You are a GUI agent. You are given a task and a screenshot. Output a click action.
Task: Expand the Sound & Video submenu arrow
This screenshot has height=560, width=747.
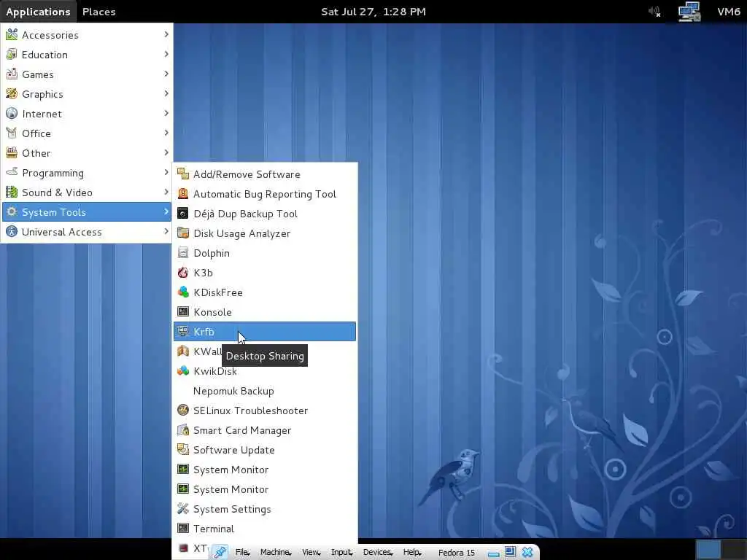click(x=166, y=192)
